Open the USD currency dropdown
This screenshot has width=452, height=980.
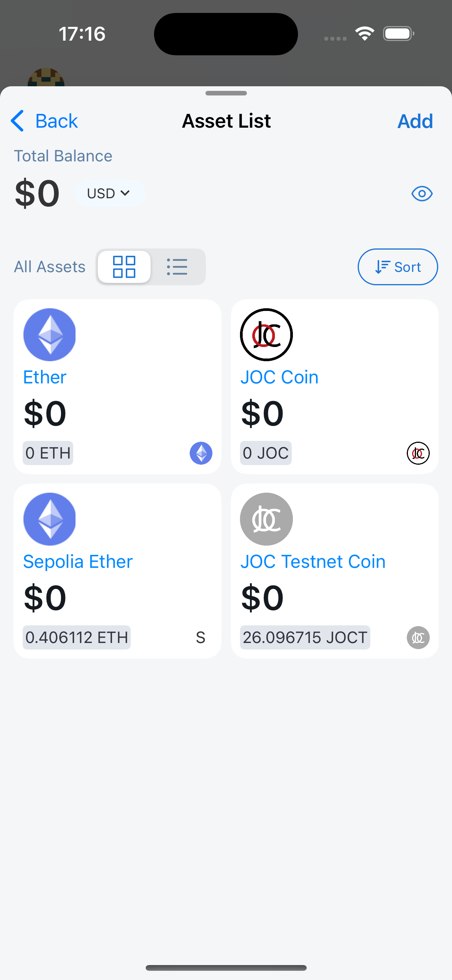point(109,194)
